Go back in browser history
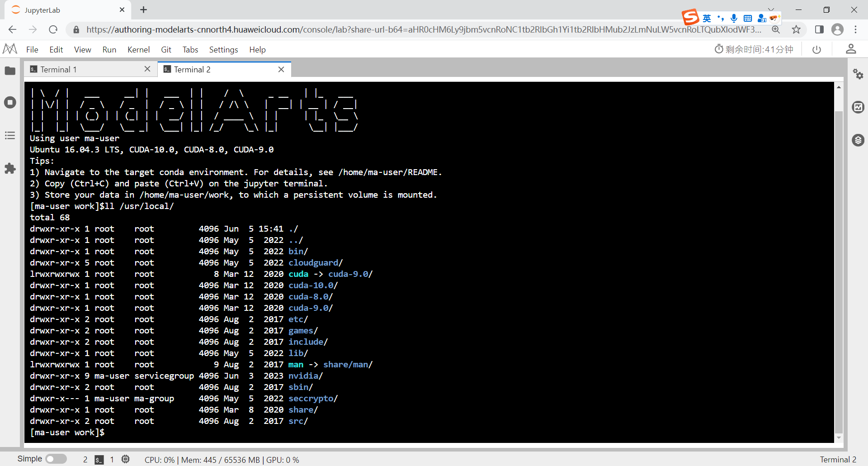The width and height of the screenshot is (868, 466). [12, 29]
